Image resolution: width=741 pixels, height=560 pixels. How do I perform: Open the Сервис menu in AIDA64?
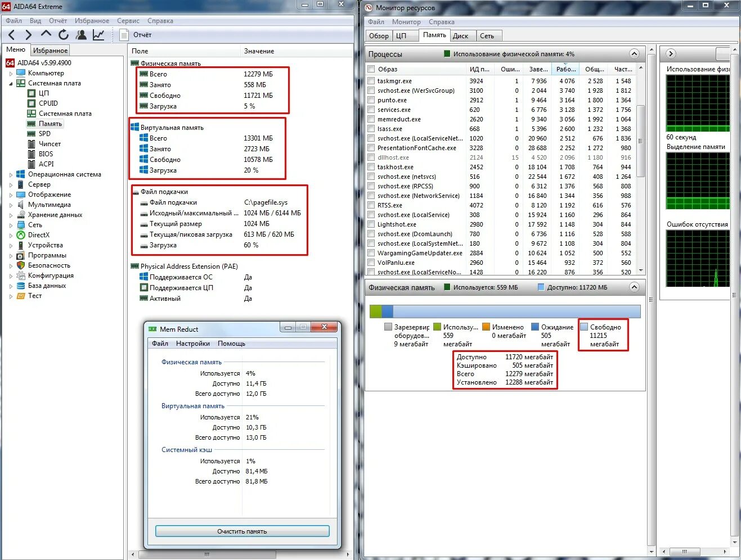[128, 21]
